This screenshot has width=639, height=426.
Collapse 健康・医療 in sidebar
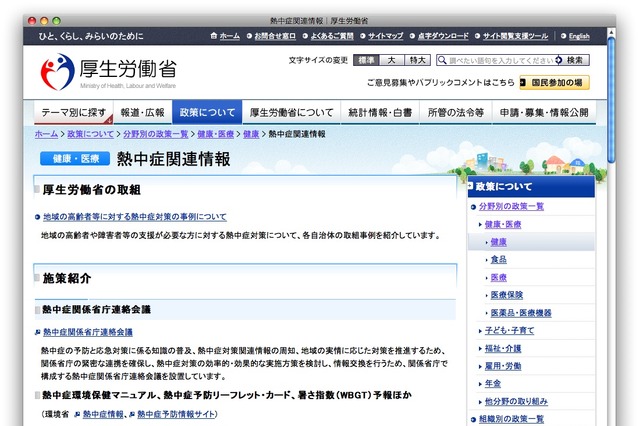click(480, 225)
